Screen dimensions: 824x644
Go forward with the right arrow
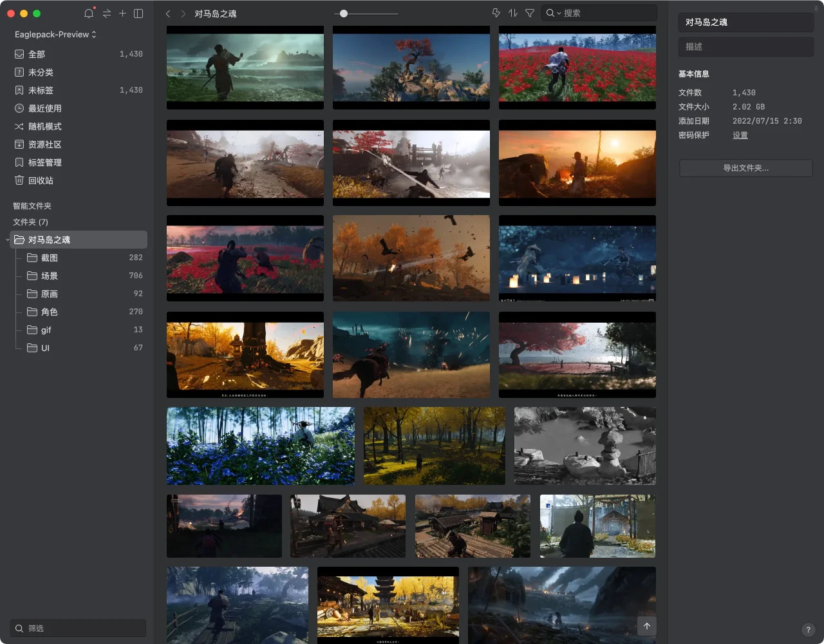(183, 14)
